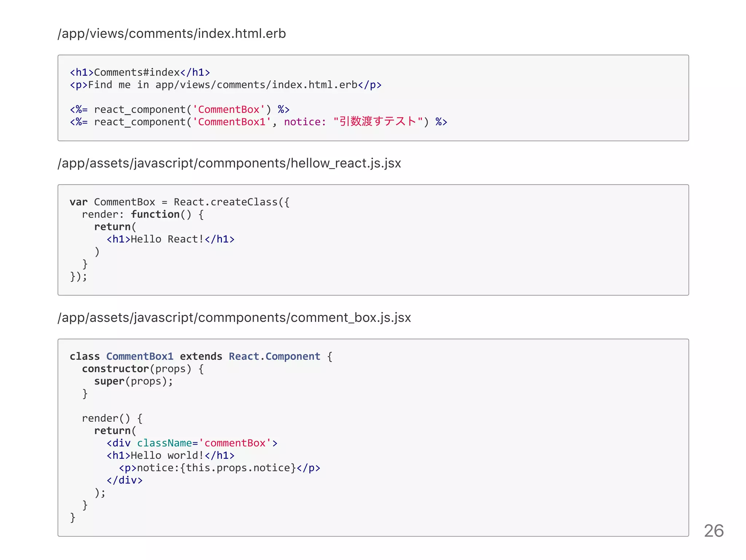746x560 pixels.
Task: Click the 'CommentBox1' string argument
Action: (232, 122)
